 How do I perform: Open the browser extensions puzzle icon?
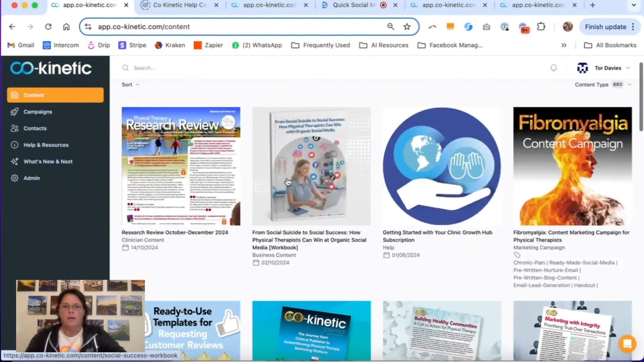pyautogui.click(x=541, y=26)
